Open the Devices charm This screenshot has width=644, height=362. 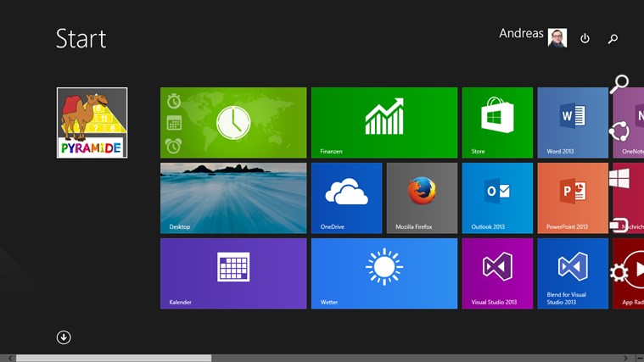coord(619,226)
